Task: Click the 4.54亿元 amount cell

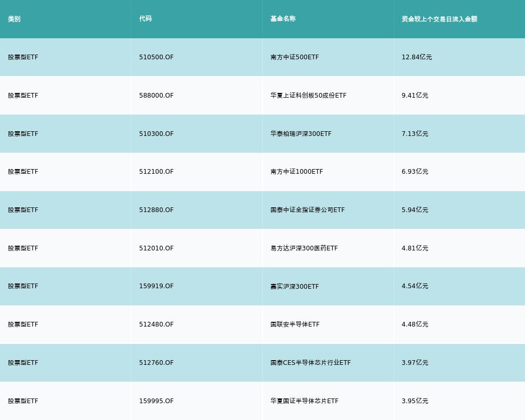Action: pyautogui.click(x=415, y=286)
